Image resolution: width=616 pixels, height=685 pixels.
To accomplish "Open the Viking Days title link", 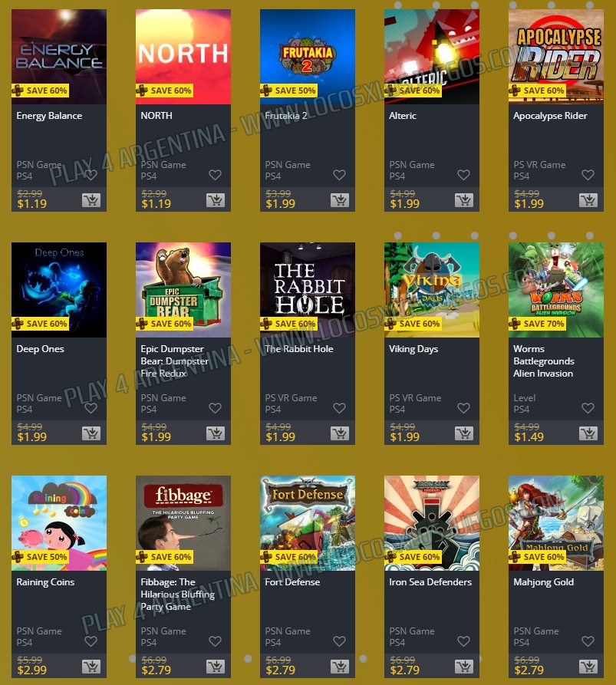I will coord(413,349).
